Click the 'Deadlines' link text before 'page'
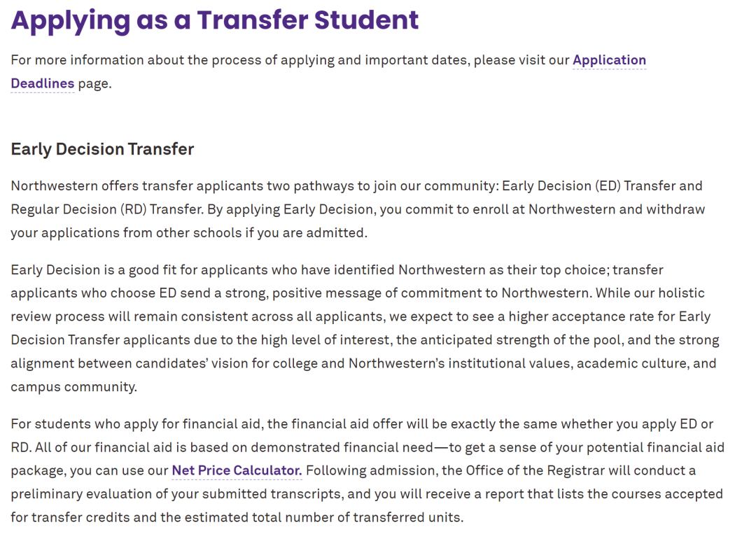 (x=43, y=83)
